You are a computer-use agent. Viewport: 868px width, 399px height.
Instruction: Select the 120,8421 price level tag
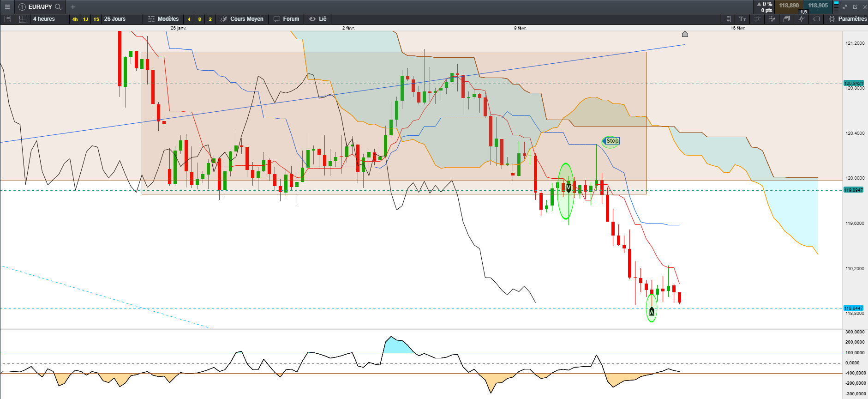853,84
